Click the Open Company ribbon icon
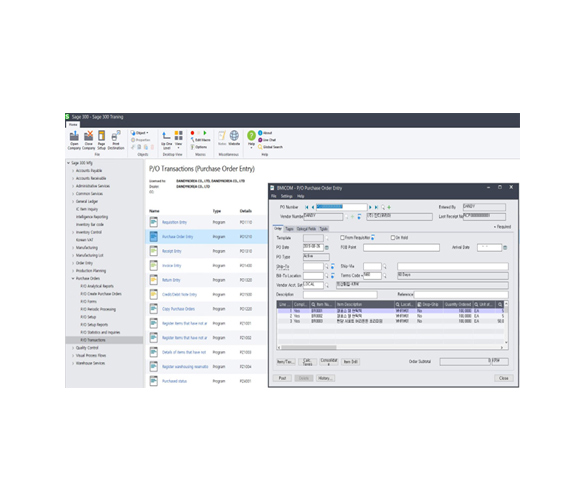This screenshot has height=500, width=585. (74, 140)
